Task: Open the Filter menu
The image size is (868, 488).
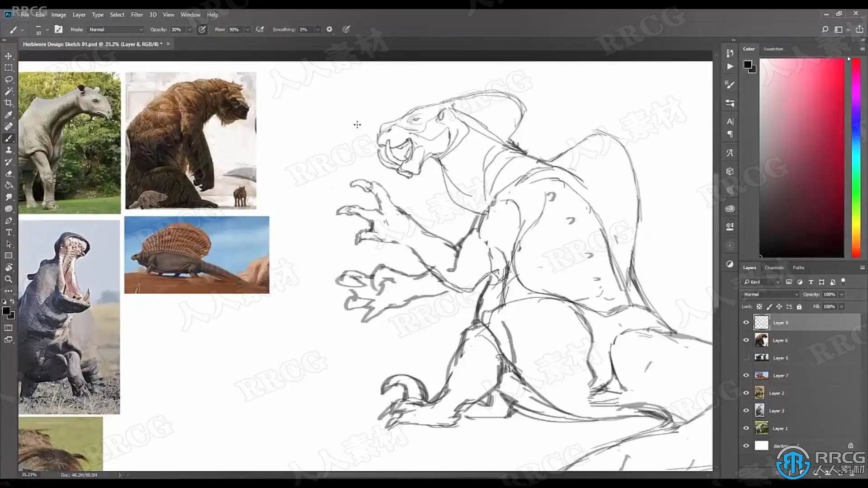Action: coord(137,14)
